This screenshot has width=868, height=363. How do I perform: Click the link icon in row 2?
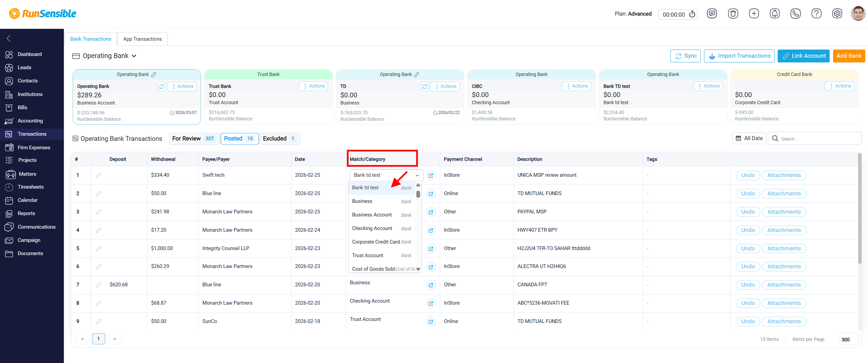(98, 194)
